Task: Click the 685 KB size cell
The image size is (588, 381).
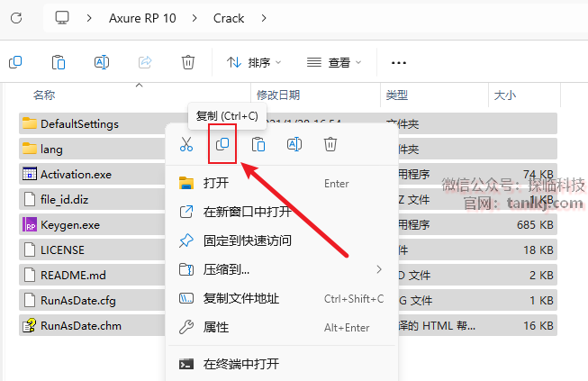Action: click(535, 224)
